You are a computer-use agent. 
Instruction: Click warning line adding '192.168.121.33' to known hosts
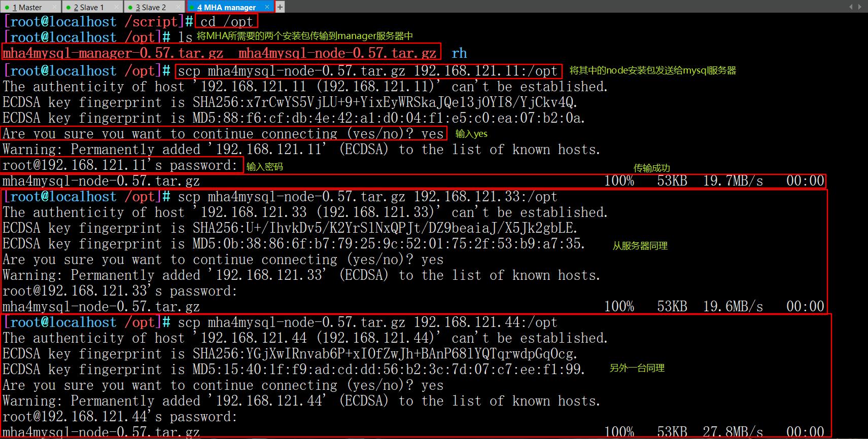(302, 275)
